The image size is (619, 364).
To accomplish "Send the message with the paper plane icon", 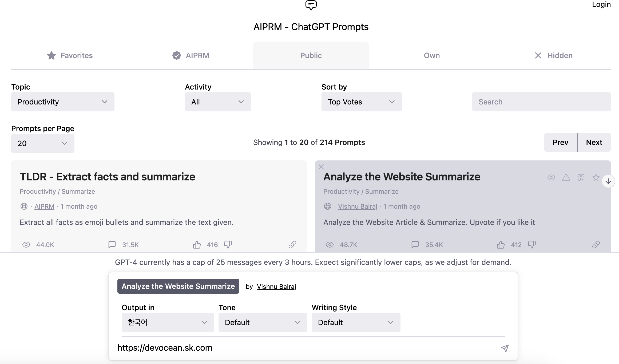I will click(505, 348).
